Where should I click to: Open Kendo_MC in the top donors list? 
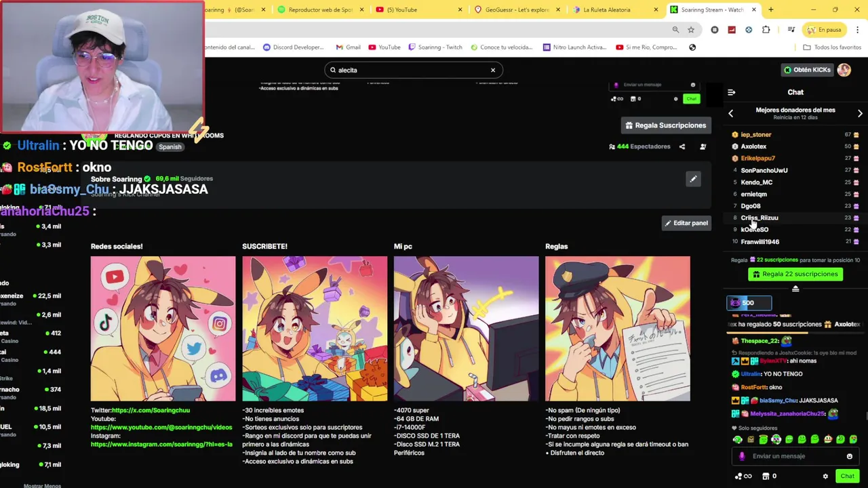(756, 182)
